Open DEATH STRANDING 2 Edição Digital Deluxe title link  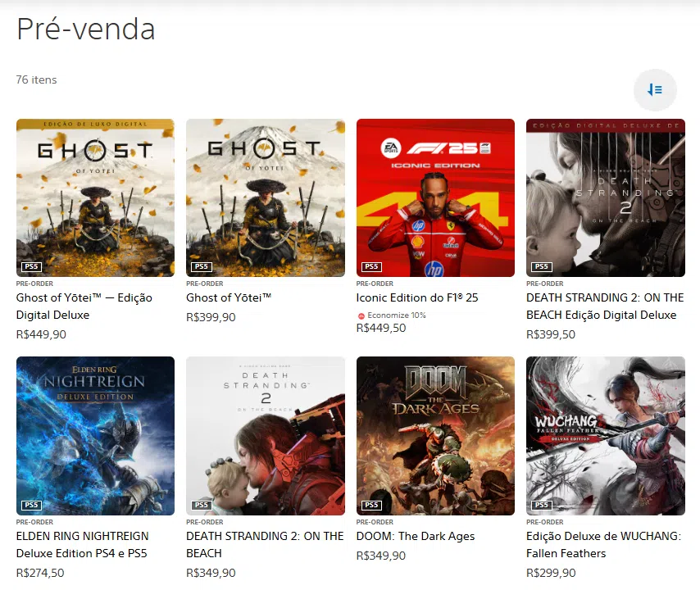point(605,306)
